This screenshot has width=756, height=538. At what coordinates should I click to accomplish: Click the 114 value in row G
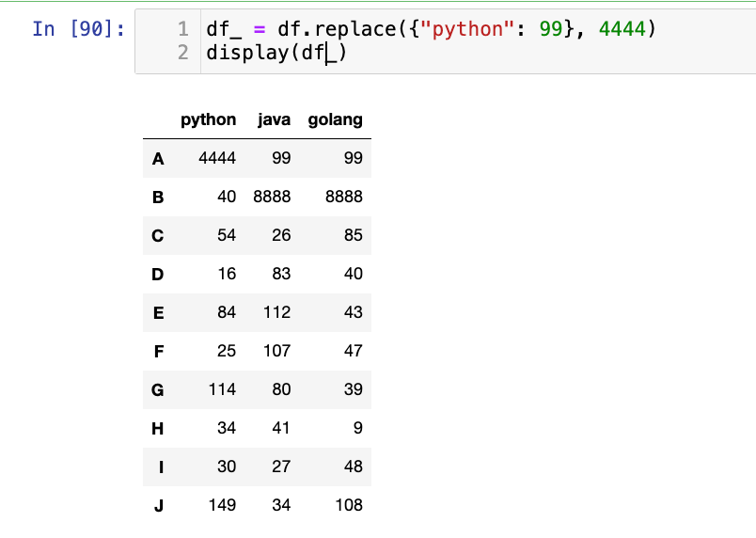point(222,389)
